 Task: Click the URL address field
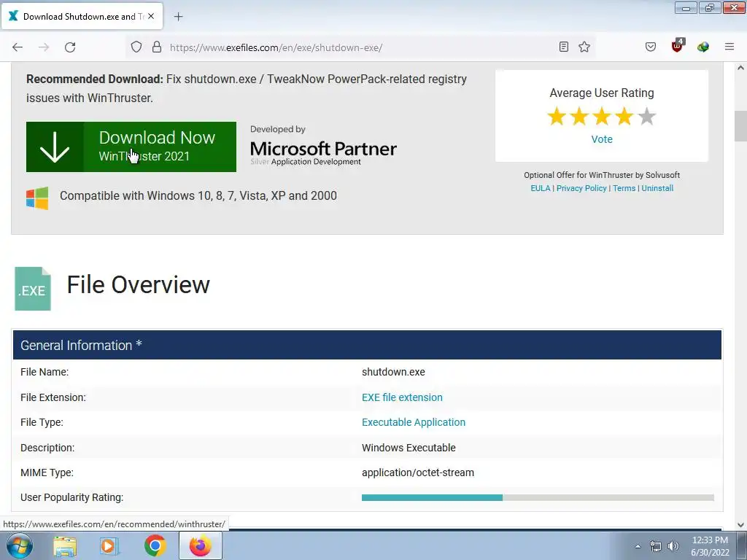pyautogui.click(x=360, y=47)
